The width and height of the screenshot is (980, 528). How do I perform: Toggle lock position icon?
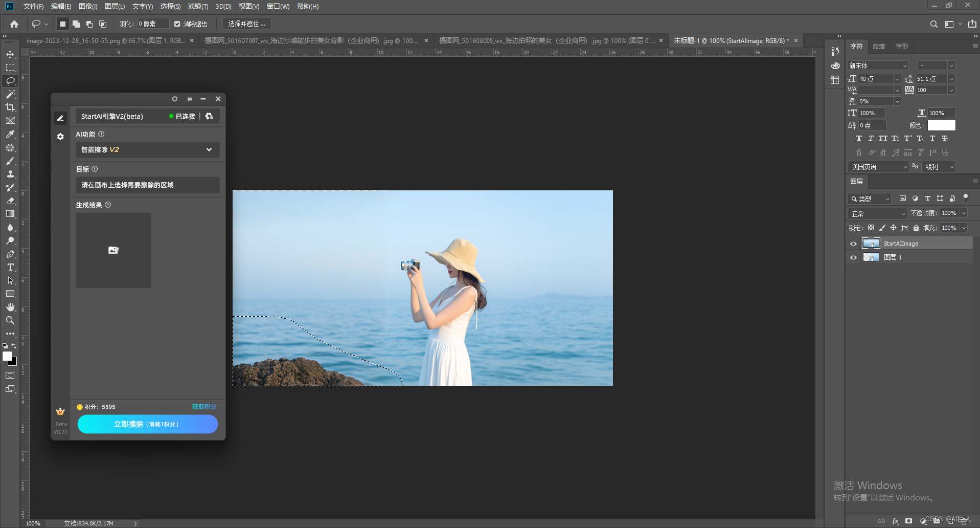pos(893,228)
